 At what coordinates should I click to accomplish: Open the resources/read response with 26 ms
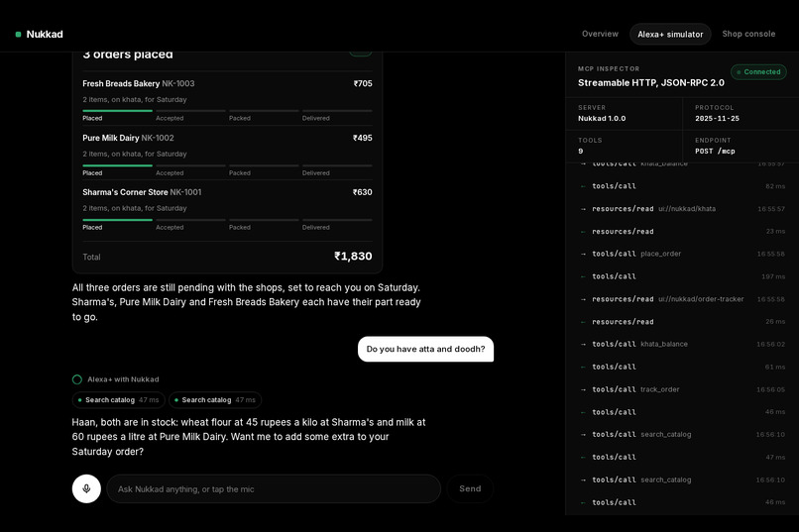tap(683, 322)
